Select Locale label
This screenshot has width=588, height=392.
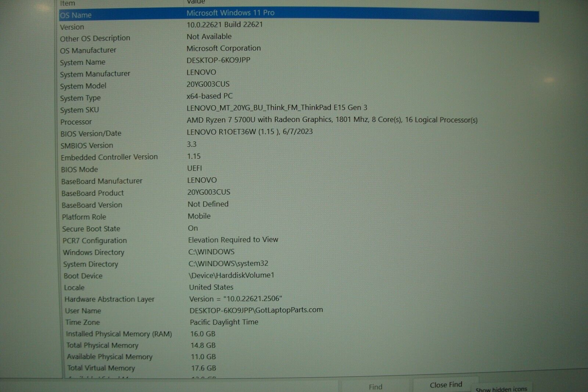tap(74, 288)
